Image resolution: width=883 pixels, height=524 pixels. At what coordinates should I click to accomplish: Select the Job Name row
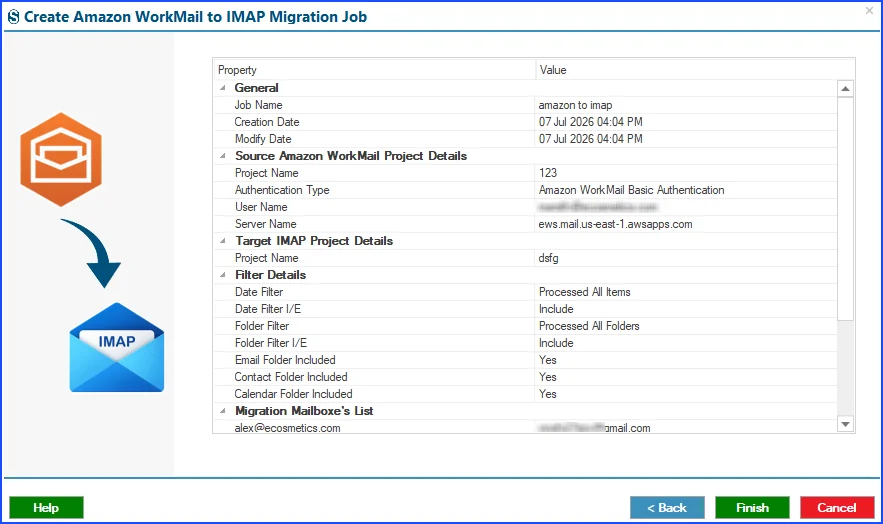tap(525, 105)
